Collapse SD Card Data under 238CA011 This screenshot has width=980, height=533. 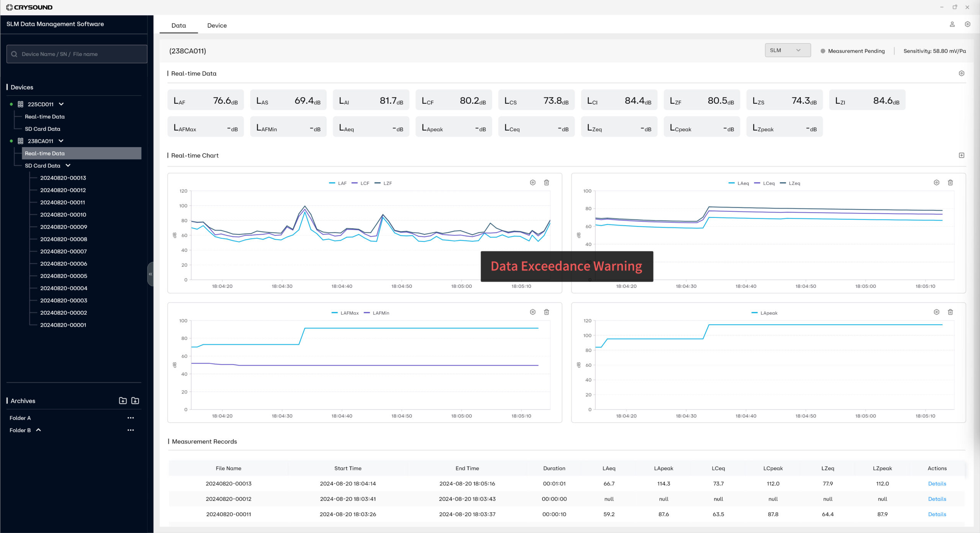[x=68, y=165]
